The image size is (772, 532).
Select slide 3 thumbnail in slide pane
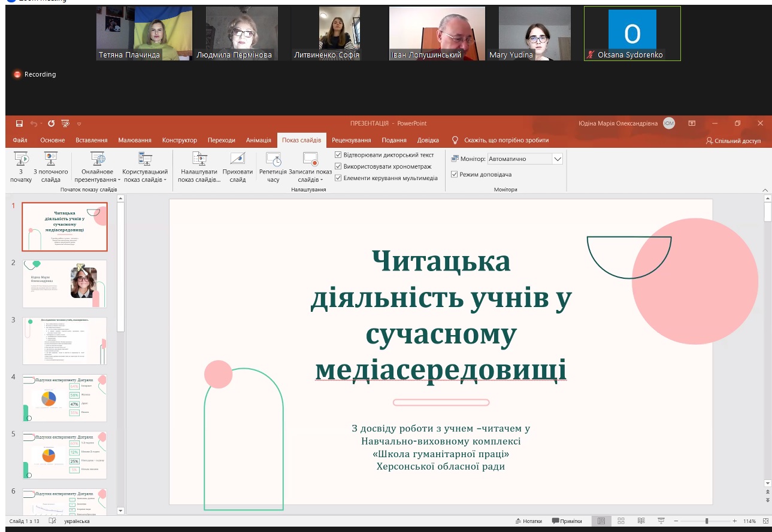pos(65,341)
